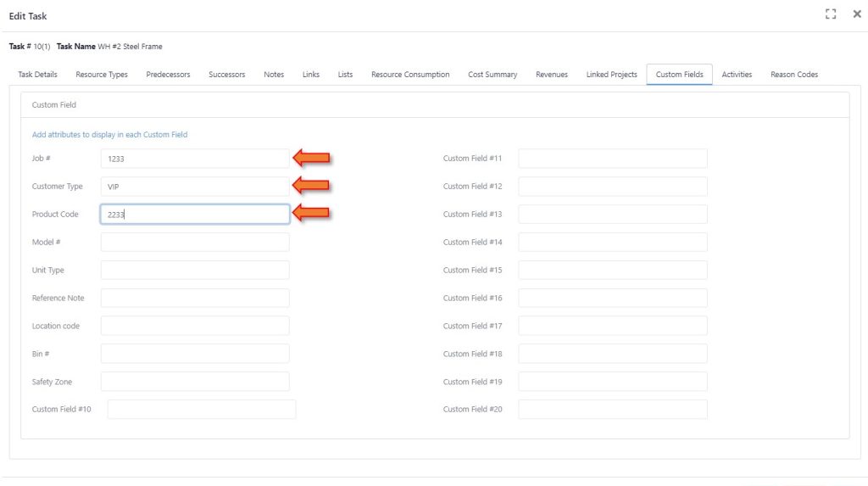Focus the Custom Field #11 input

click(612, 159)
